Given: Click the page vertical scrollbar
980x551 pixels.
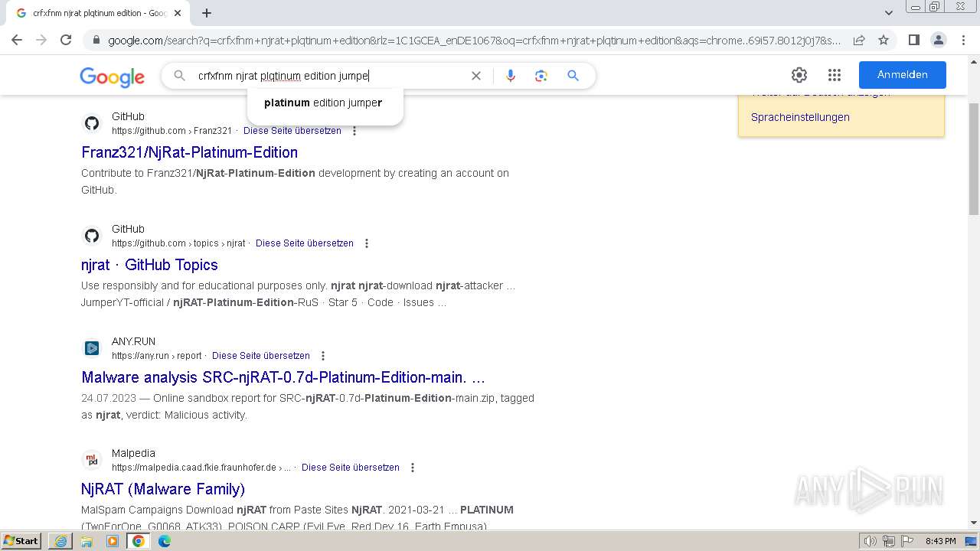Looking at the screenshot, I should (x=974, y=158).
